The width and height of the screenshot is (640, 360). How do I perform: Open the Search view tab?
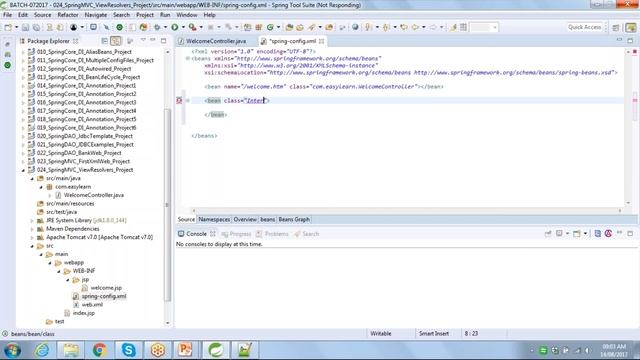307,234
